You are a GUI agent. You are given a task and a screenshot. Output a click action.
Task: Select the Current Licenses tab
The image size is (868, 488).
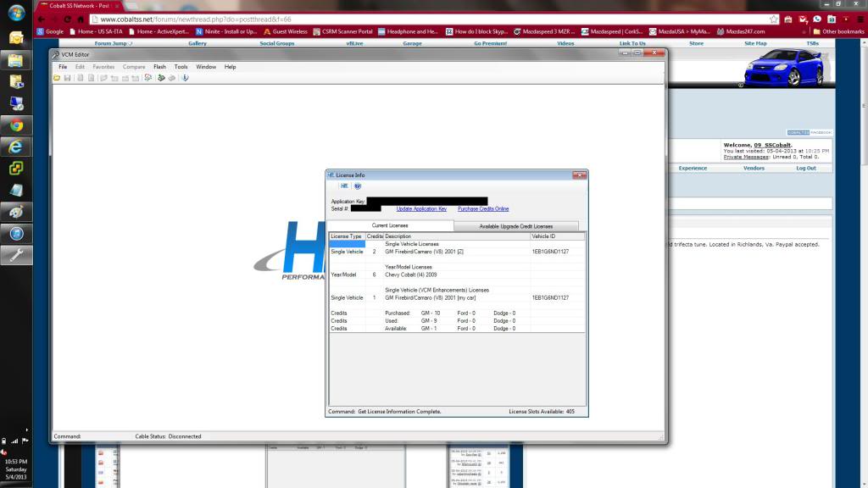[390, 225]
